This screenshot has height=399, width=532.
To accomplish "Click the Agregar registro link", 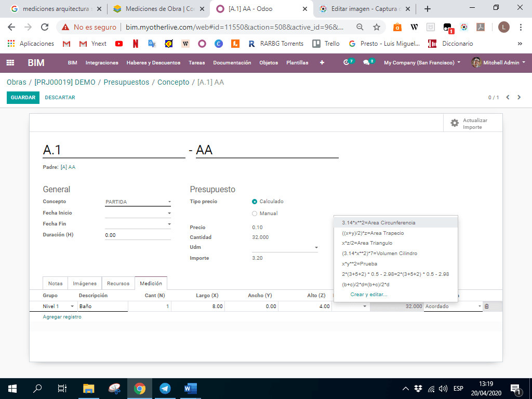I will [62, 317].
